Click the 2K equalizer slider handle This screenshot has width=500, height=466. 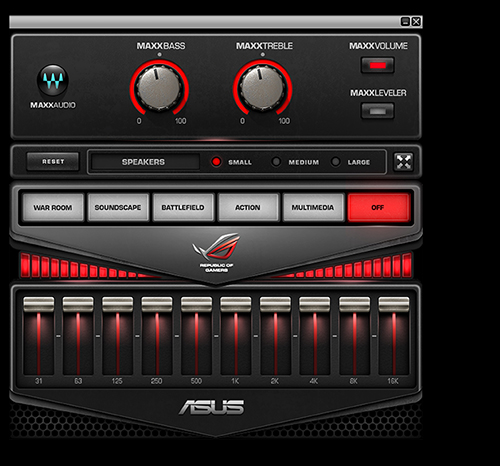point(275,304)
